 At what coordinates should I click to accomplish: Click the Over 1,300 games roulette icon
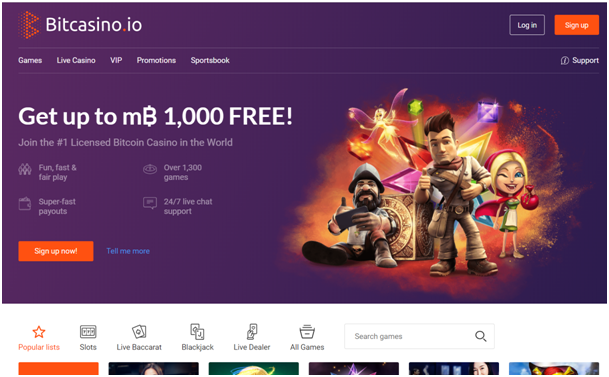point(150,169)
